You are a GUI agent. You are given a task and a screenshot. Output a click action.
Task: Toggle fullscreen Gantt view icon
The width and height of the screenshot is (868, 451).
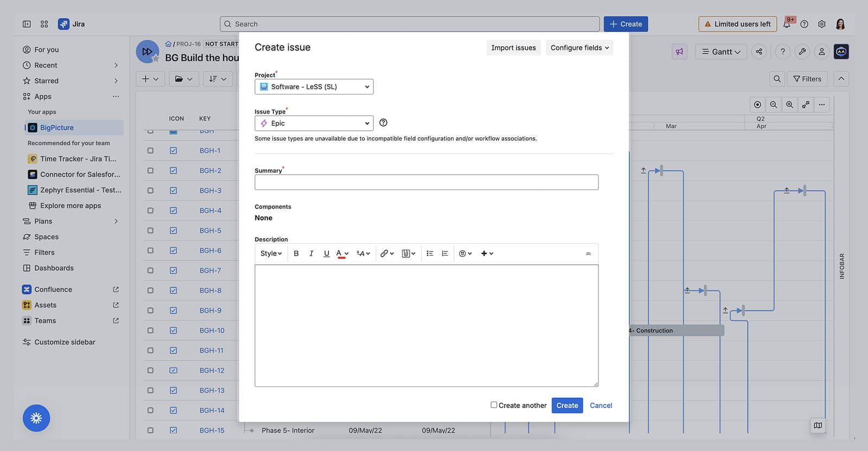pos(806,105)
